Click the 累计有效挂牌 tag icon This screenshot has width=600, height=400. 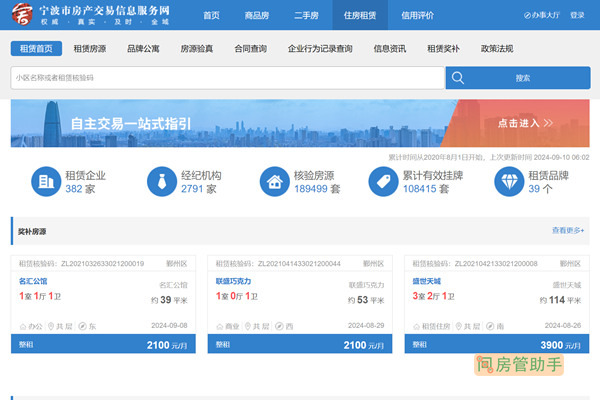click(383, 181)
